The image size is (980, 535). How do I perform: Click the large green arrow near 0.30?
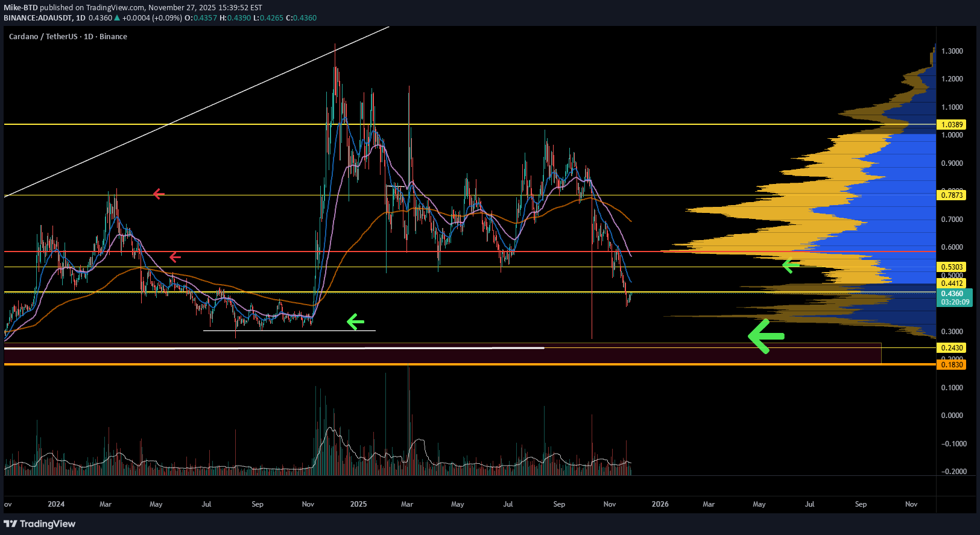coord(766,335)
